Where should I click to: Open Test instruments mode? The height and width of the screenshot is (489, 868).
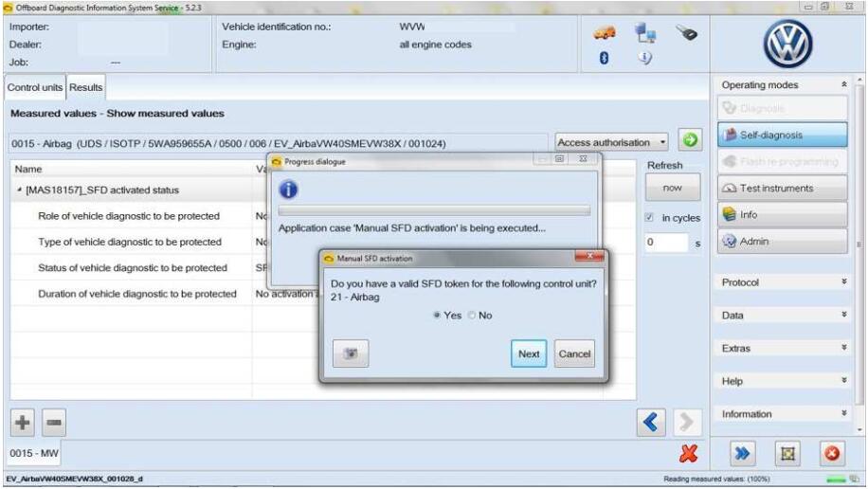pyautogui.click(x=782, y=189)
